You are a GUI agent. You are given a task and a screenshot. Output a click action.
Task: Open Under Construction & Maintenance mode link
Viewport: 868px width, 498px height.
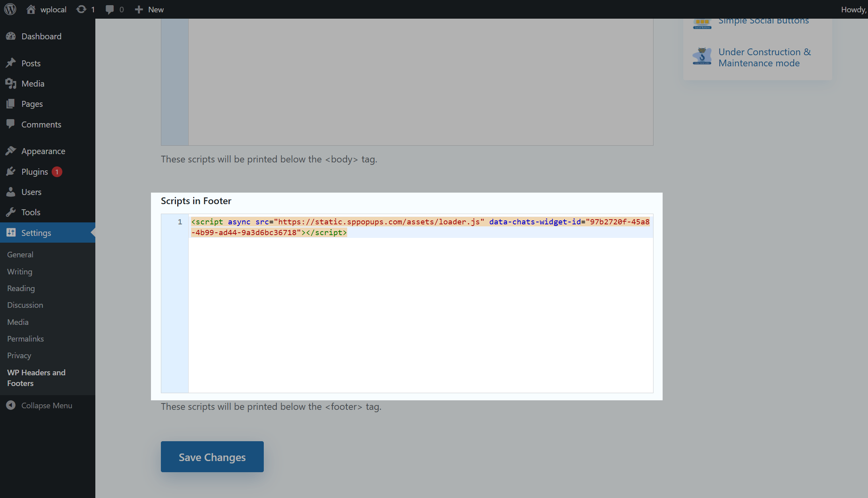(764, 58)
